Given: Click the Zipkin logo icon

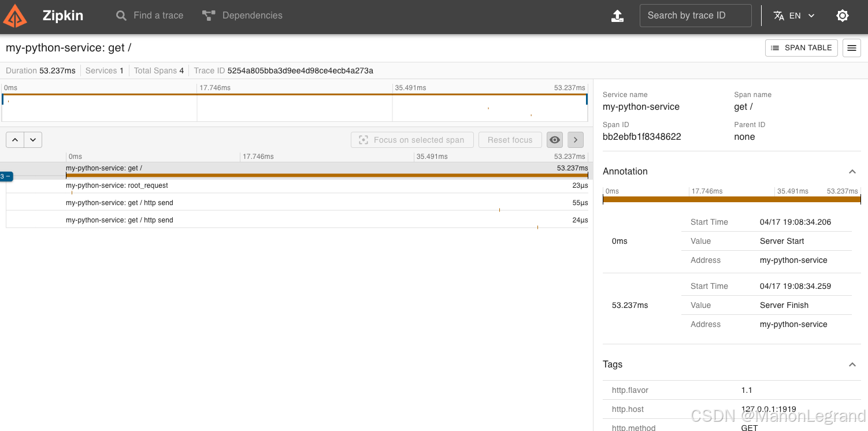Looking at the screenshot, I should [15, 16].
